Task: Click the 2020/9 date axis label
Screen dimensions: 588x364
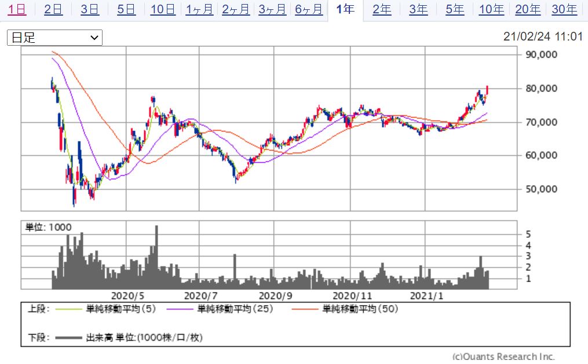Action: click(275, 296)
